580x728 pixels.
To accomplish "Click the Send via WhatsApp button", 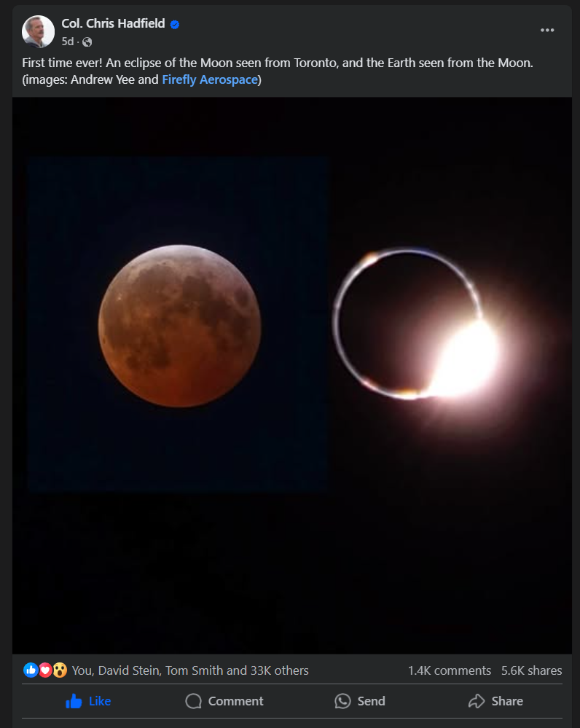I will 360,701.
